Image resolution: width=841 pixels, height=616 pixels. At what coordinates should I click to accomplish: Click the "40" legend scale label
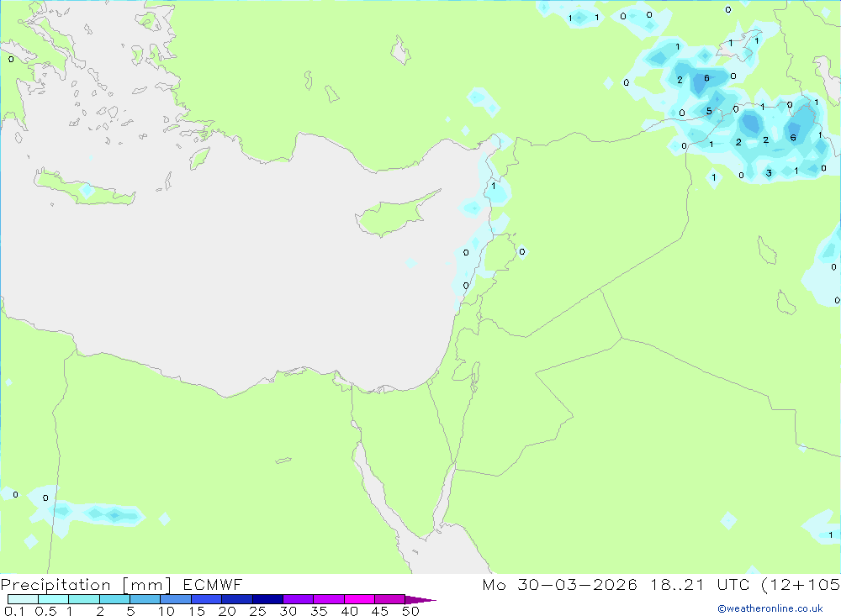(x=350, y=611)
